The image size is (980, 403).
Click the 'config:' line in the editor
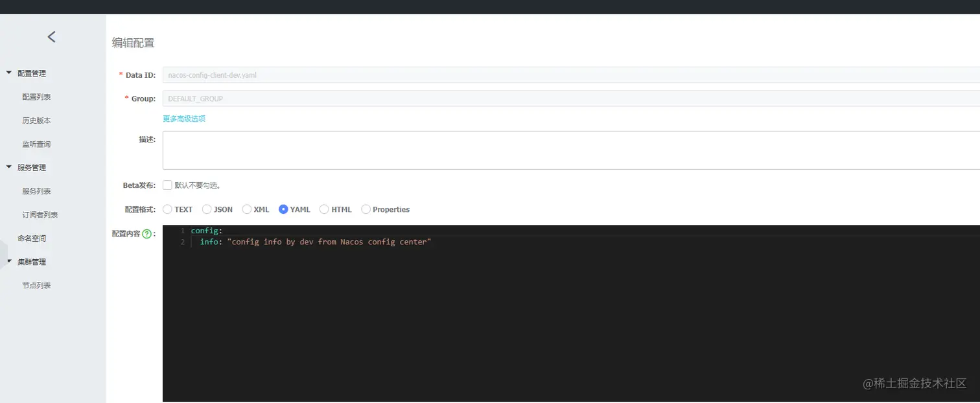click(x=206, y=231)
